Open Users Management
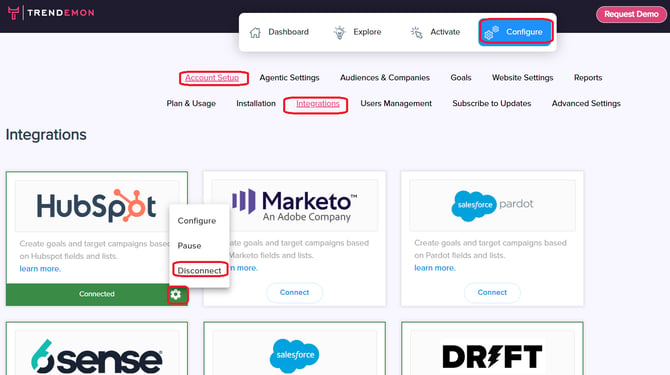670x375 pixels. (x=396, y=103)
